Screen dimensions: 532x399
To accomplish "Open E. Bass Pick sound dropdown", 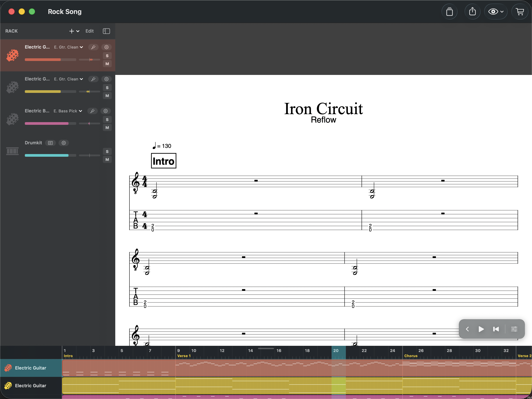I will (68, 111).
